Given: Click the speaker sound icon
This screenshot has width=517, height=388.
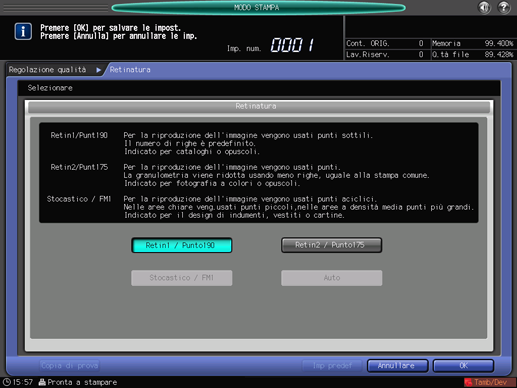Looking at the screenshot, I should [x=484, y=7].
